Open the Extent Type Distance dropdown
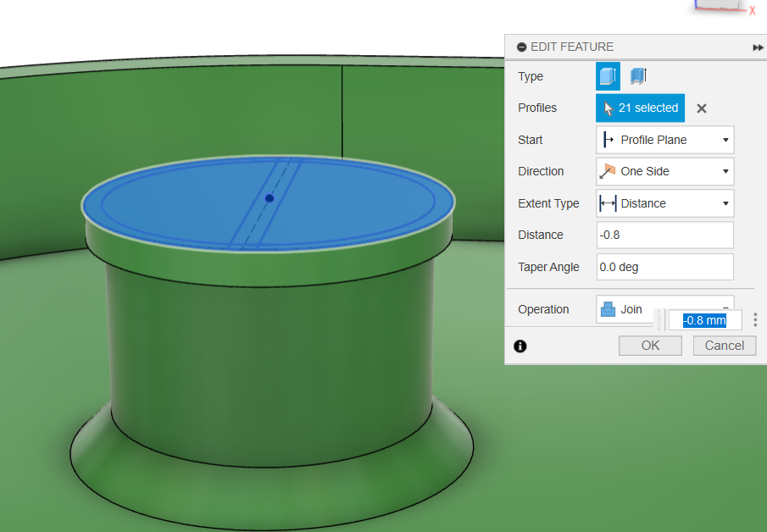This screenshot has width=767, height=532. (665, 203)
